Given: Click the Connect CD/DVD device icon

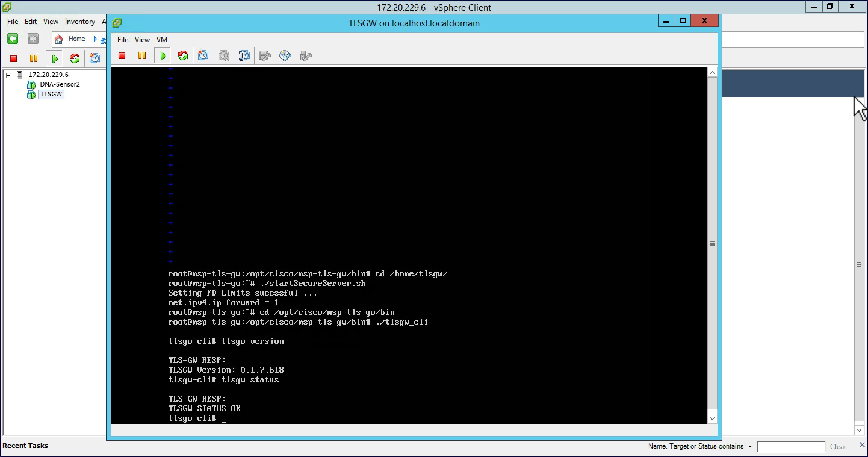Looking at the screenshot, I should pos(285,56).
